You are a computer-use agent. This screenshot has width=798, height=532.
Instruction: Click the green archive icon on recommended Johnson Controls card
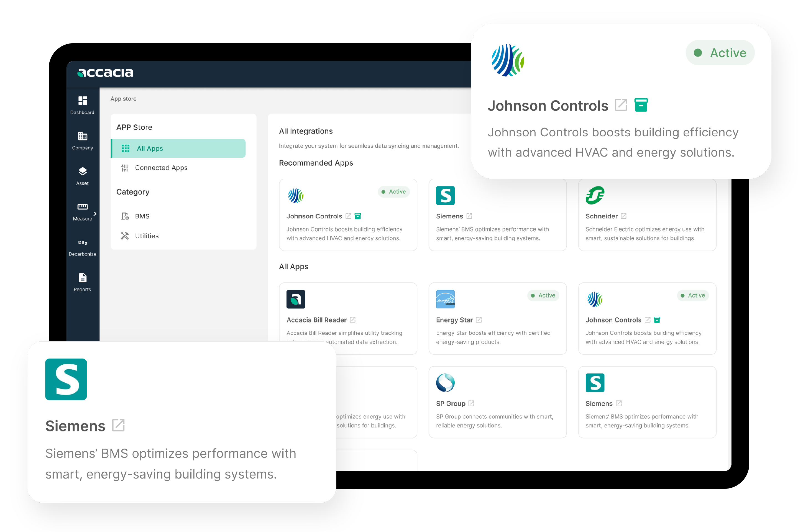(358, 216)
